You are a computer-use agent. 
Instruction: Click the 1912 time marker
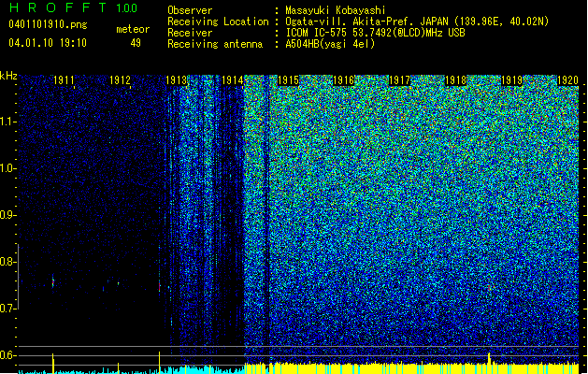[120, 80]
